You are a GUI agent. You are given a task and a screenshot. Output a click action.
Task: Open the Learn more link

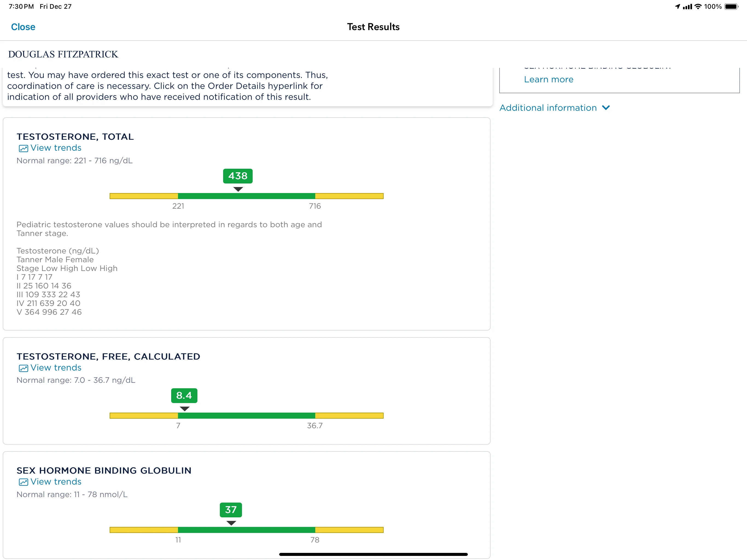click(548, 79)
